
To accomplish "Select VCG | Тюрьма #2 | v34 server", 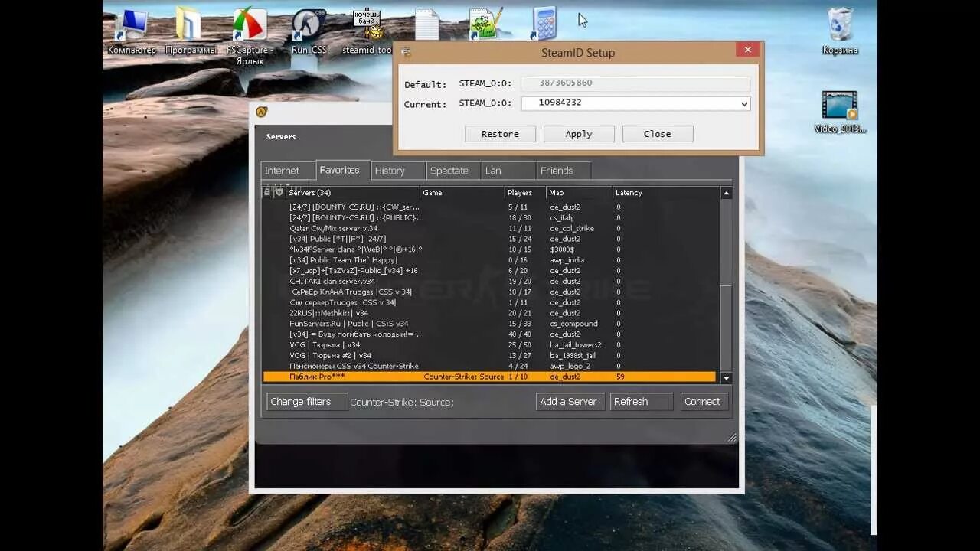I will click(490, 355).
